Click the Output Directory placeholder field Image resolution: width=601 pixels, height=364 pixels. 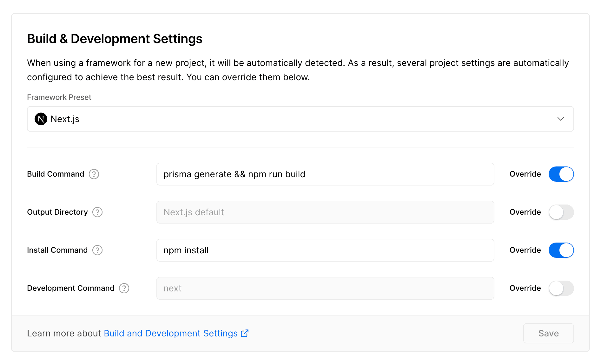point(325,212)
